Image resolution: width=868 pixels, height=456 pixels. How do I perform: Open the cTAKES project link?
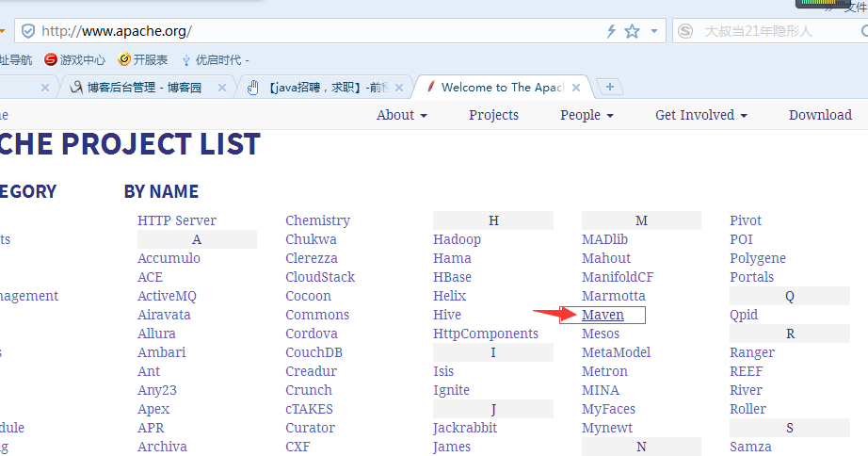(x=309, y=409)
